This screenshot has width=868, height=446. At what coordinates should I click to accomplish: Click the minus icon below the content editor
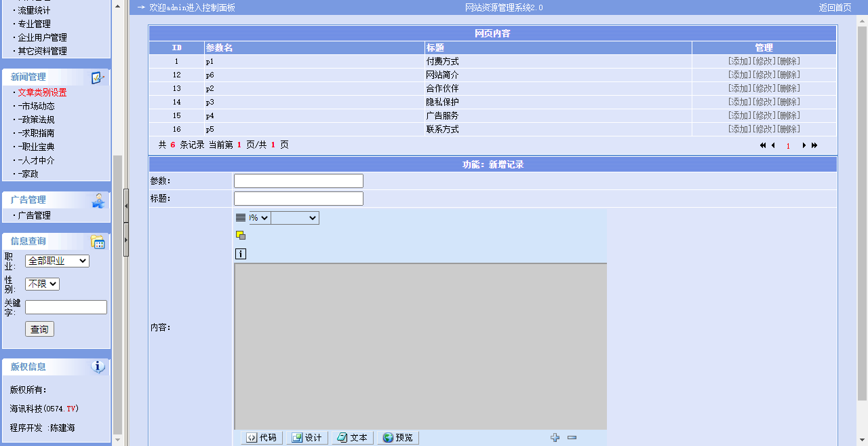click(x=572, y=437)
